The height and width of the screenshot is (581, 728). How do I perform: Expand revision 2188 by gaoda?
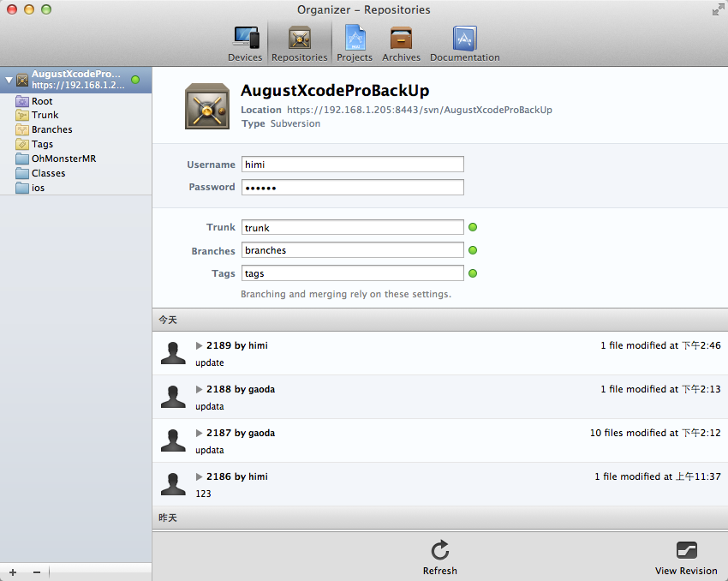pos(200,389)
